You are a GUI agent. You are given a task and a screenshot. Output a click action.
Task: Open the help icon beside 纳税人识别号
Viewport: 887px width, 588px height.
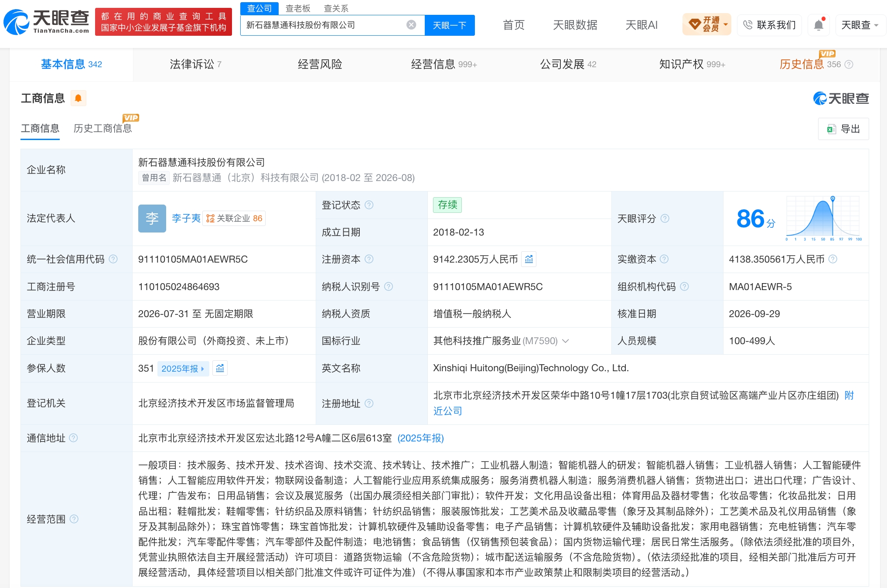pyautogui.click(x=389, y=287)
